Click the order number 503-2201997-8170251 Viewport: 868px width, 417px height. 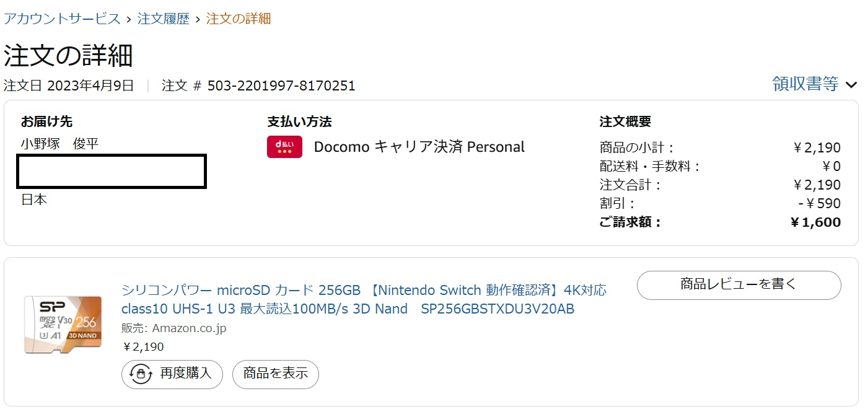click(x=281, y=86)
